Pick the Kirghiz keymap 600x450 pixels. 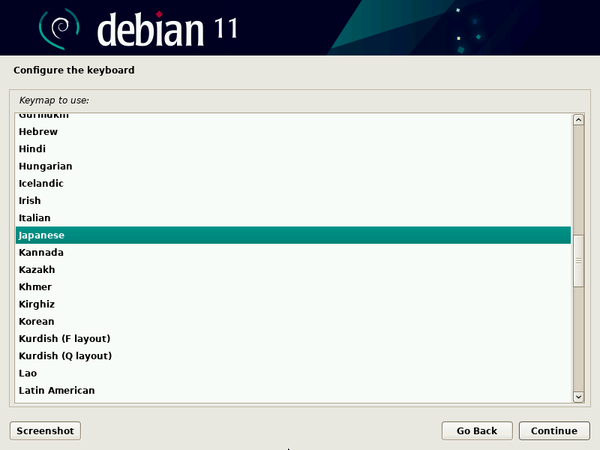coord(37,304)
